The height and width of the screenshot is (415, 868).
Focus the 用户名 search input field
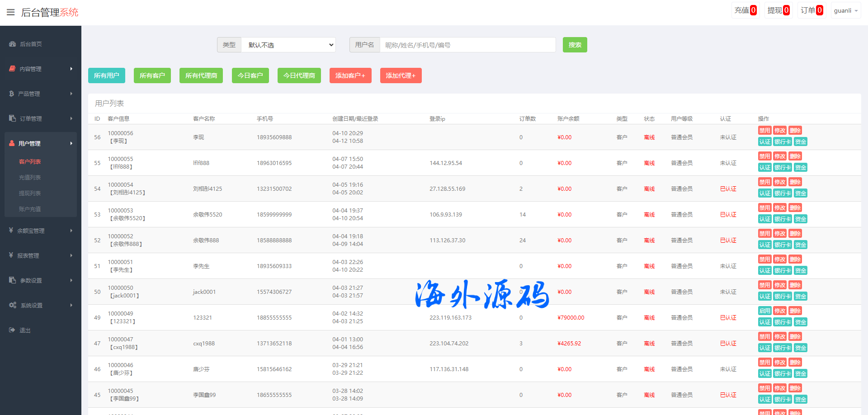pyautogui.click(x=467, y=45)
